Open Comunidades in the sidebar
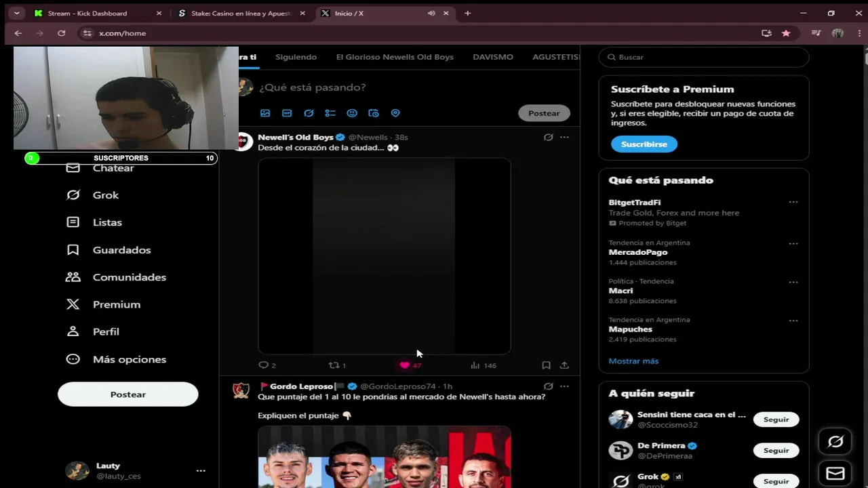 click(x=116, y=277)
